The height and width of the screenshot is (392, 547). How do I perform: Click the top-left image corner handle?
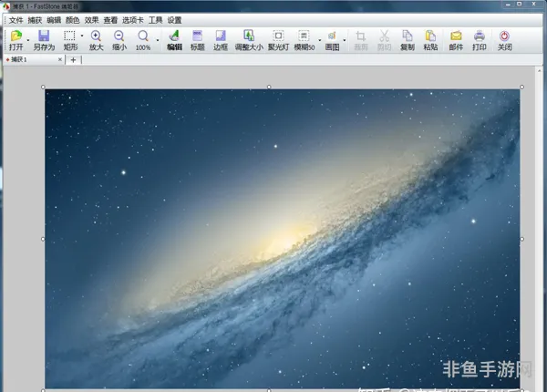click(x=43, y=87)
